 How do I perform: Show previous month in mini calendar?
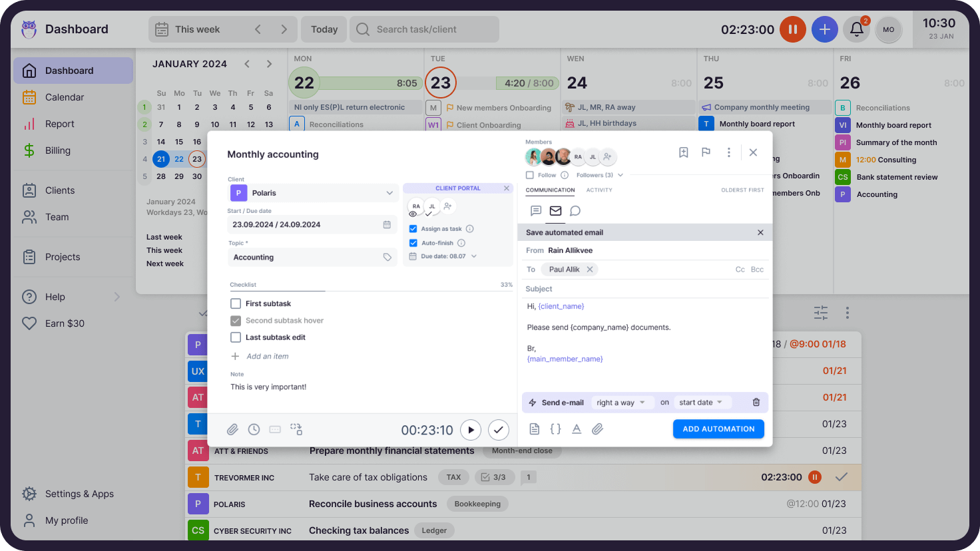click(x=247, y=64)
